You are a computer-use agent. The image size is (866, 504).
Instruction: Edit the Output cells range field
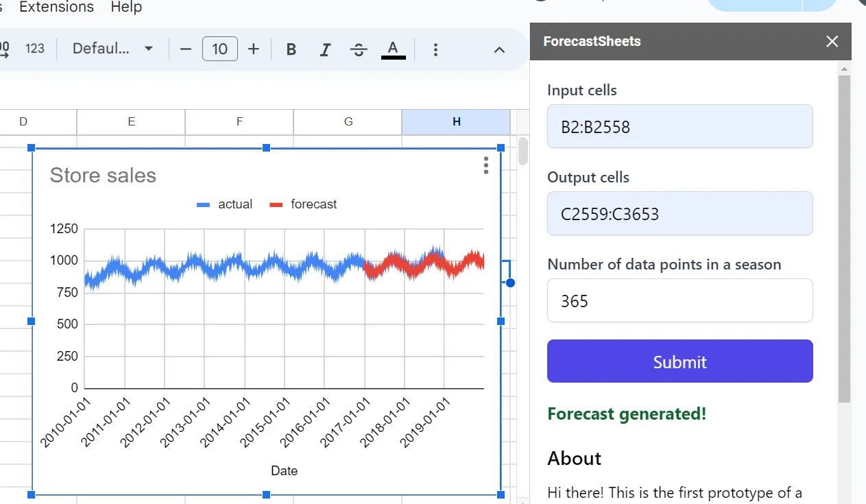point(679,213)
